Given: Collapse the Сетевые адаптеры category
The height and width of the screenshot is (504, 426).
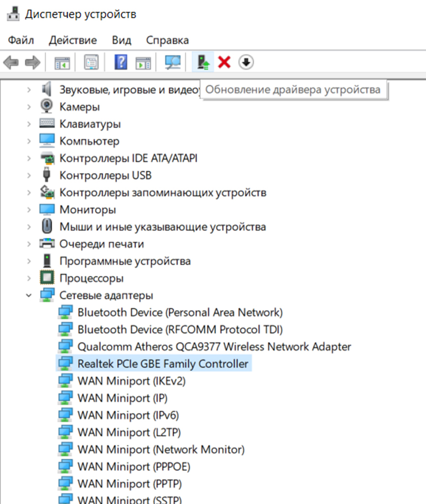Looking at the screenshot, I should click(29, 295).
